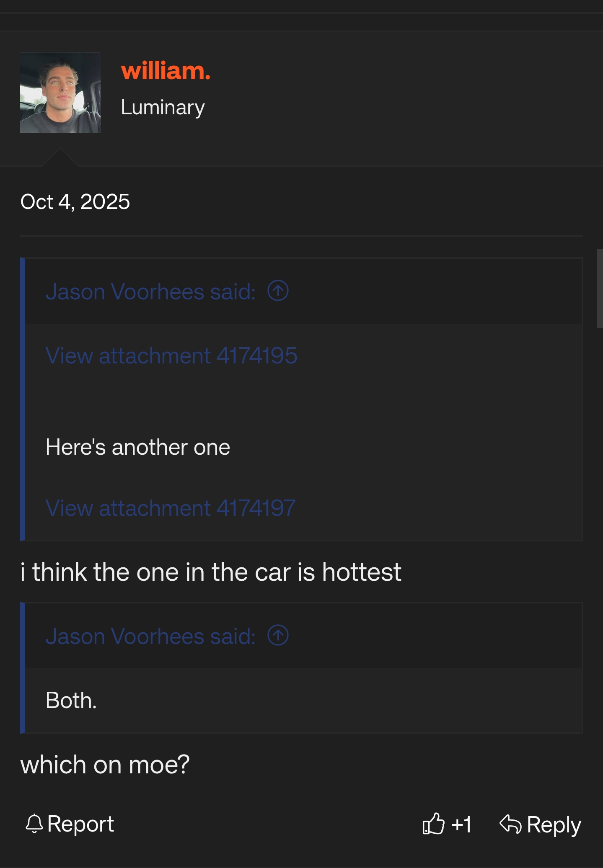603x868 pixels.
Task: Open 'View attachment 4174197'
Action: [171, 508]
